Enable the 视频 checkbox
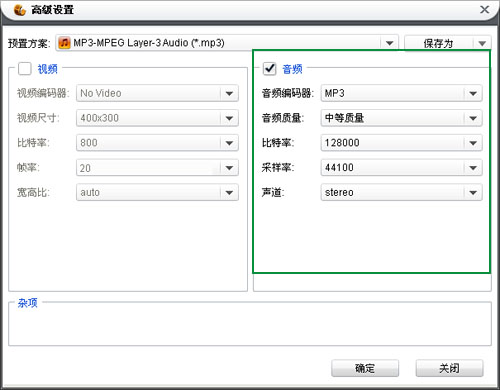Image resolution: width=500 pixels, height=390 pixels. (25, 69)
